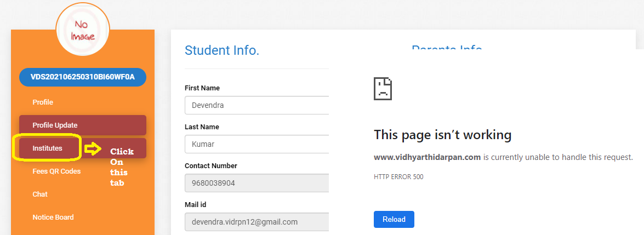Screen dimensions: 644x235
Task: Click the 'Click On this tab' annotation
Action: (122, 167)
